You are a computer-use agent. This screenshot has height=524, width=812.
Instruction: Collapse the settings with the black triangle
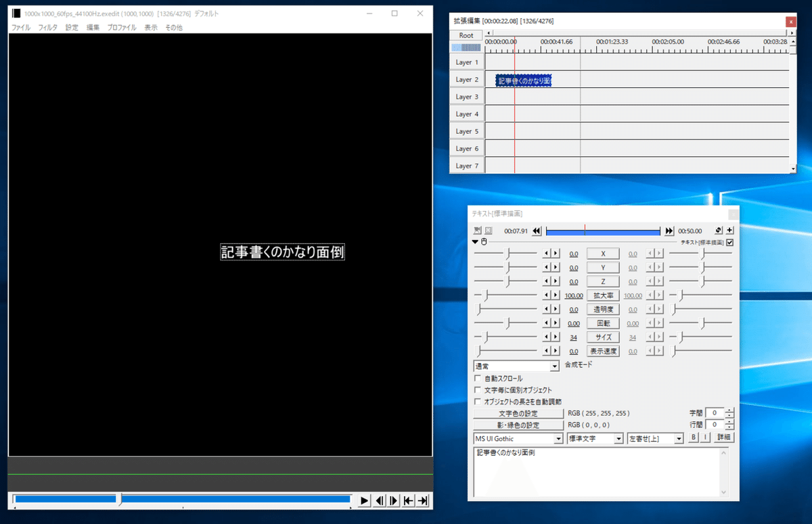click(x=476, y=242)
